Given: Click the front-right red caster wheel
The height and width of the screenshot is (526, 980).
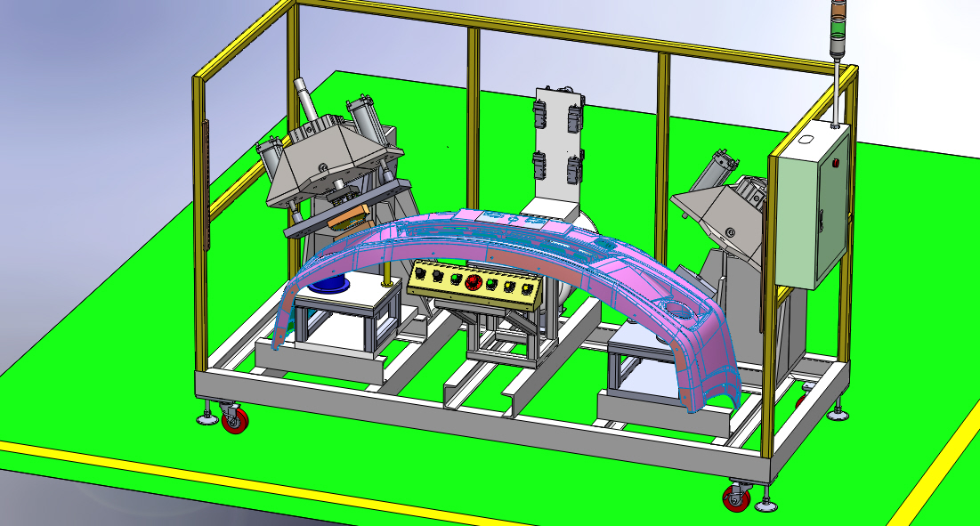Looking at the screenshot, I should [735, 498].
